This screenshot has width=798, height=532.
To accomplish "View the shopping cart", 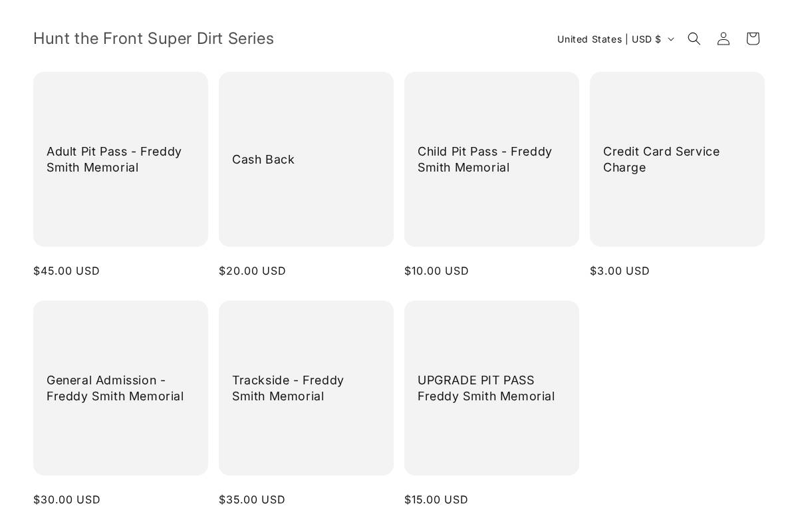I will coord(752,38).
